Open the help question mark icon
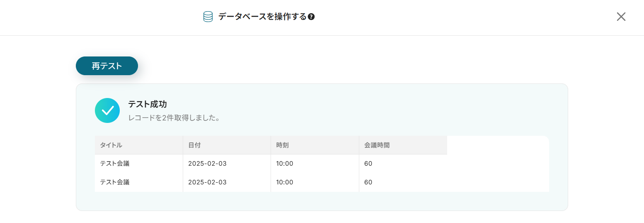 coord(311,17)
